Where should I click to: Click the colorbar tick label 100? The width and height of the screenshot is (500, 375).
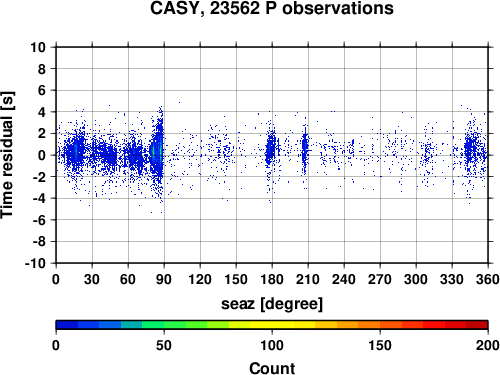[272, 345]
